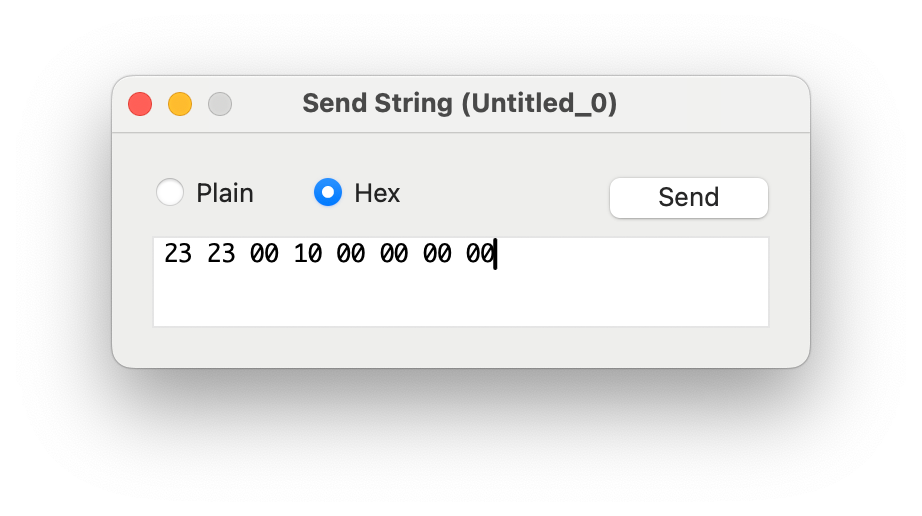922x516 pixels.
Task: Click the first "00" byte after "23 23"
Action: tap(264, 255)
